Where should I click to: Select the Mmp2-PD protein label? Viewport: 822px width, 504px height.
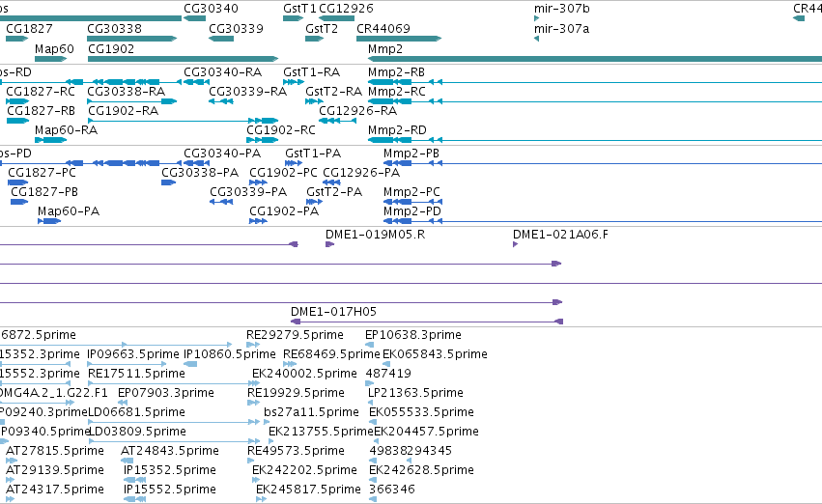pyautogui.click(x=412, y=211)
